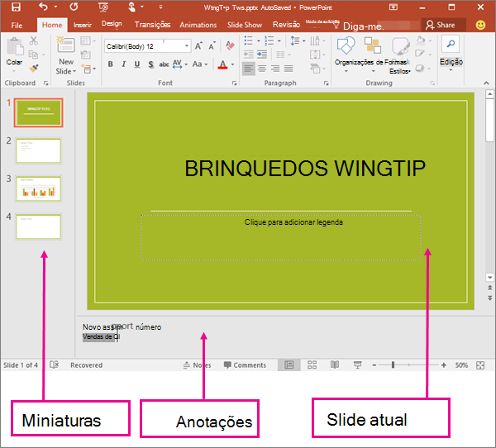Click the zoom slider handle

(x=393, y=365)
